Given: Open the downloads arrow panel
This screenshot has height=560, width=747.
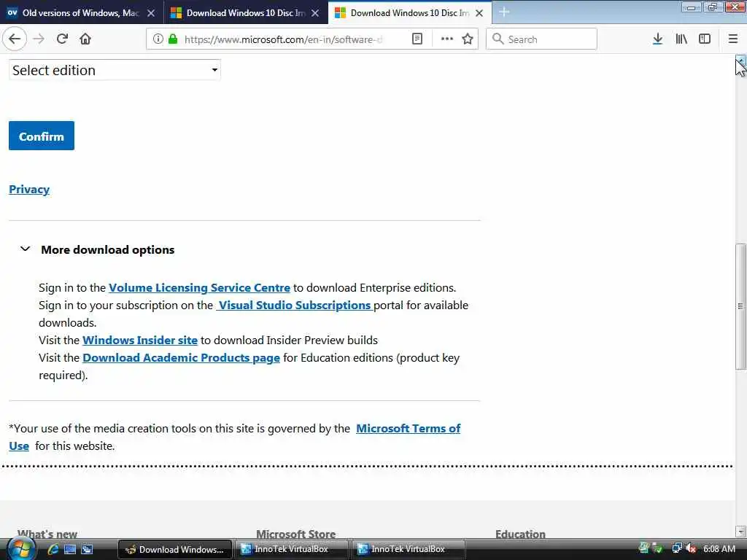Looking at the screenshot, I should pyautogui.click(x=657, y=39).
